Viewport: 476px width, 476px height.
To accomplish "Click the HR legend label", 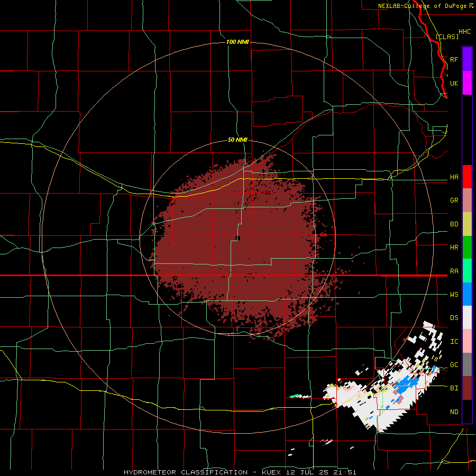I will (x=454, y=248).
